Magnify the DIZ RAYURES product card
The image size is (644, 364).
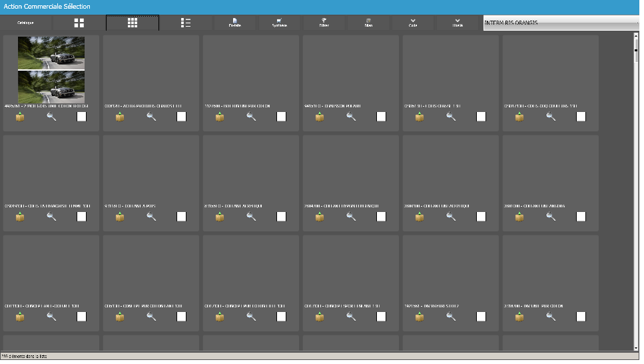point(451,317)
